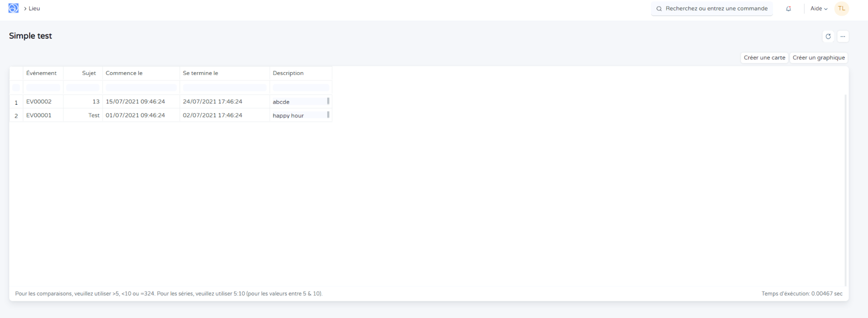Open the TL user avatar menu

point(841,9)
